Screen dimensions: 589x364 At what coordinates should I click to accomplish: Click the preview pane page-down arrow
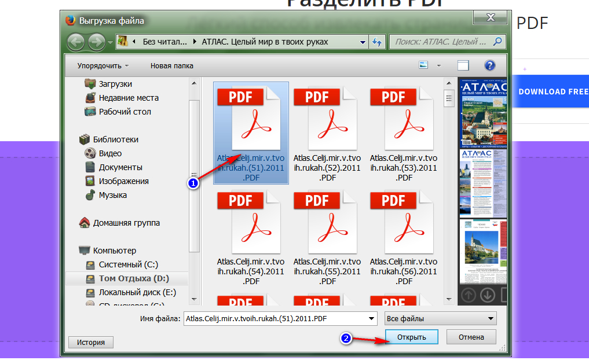coord(488,295)
